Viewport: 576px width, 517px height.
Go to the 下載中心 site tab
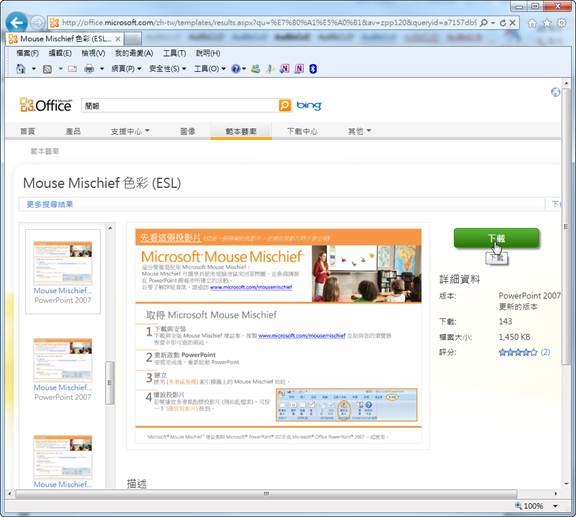tap(302, 131)
